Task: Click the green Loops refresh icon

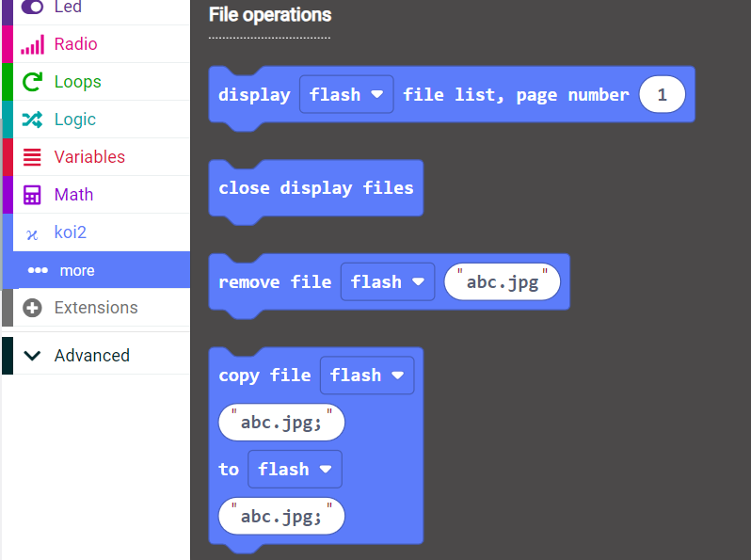Action: (32, 82)
